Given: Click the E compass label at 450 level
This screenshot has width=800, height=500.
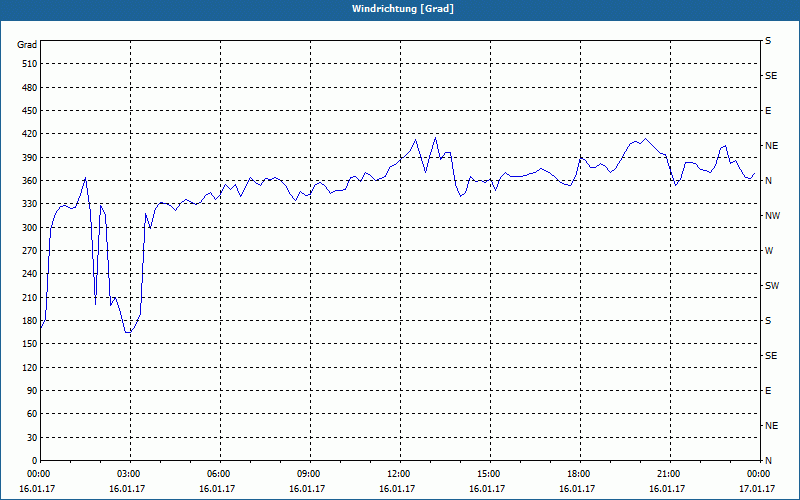Looking at the screenshot, I should pos(768,111).
